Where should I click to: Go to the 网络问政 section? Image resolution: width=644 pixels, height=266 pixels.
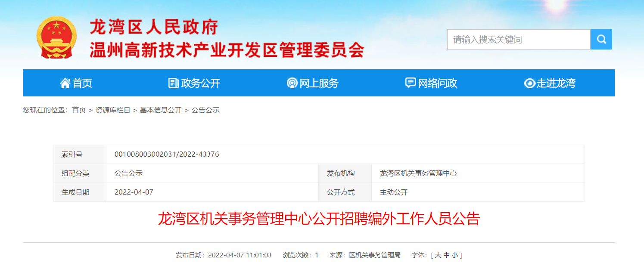[x=437, y=83]
